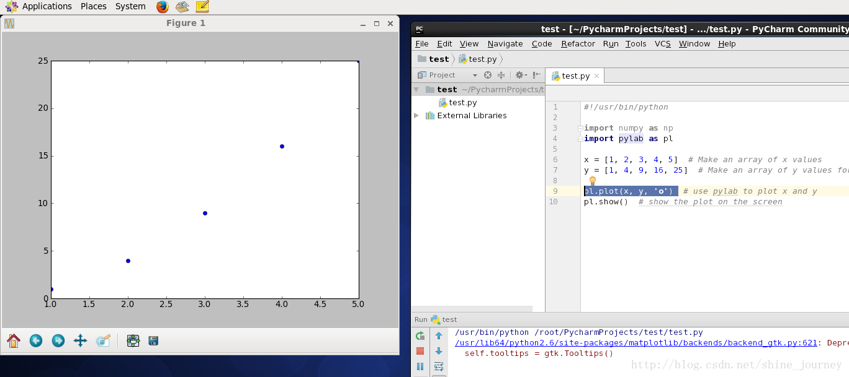
Task: Rerun the test script in Run panel
Action: tap(420, 336)
